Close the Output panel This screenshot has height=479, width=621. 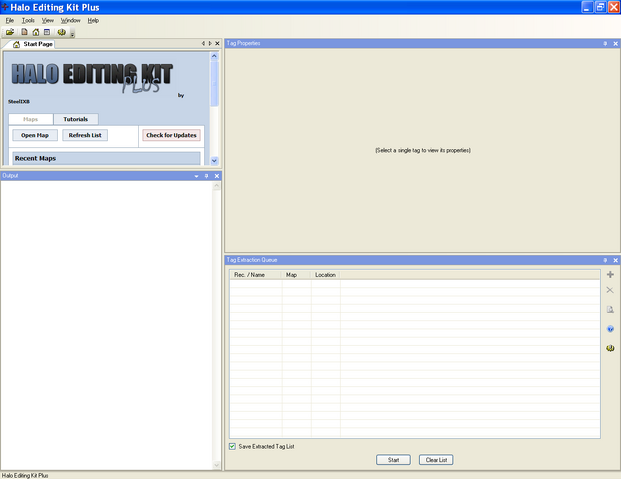(x=217, y=176)
